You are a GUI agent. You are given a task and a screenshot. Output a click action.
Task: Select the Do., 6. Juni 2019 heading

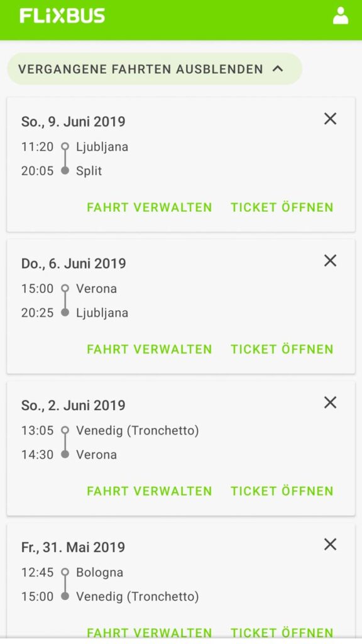pyautogui.click(x=74, y=264)
